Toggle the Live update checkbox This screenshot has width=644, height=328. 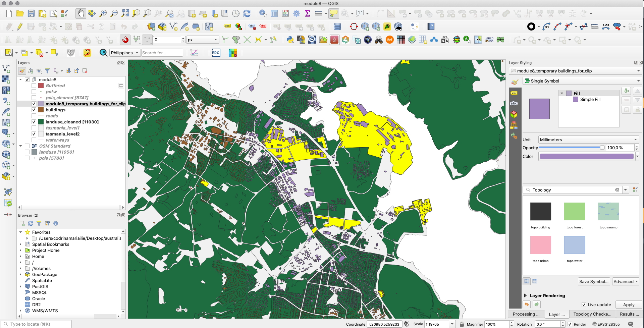coord(584,305)
